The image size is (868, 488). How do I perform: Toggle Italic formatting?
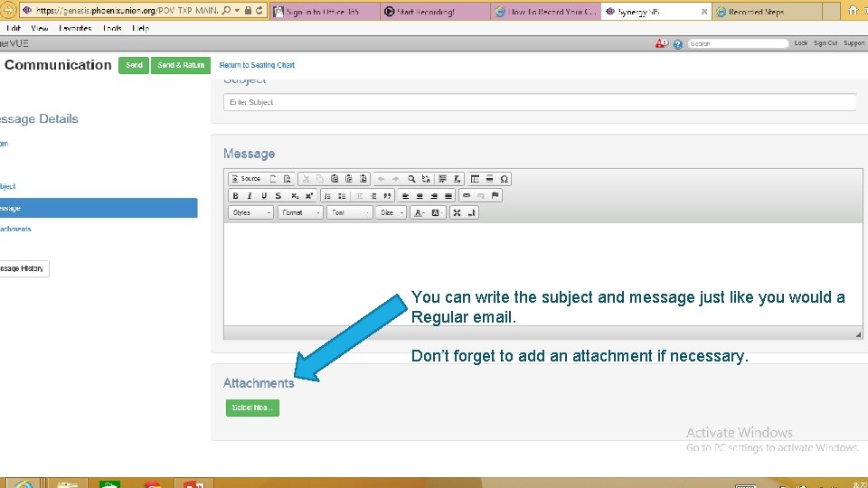(250, 196)
